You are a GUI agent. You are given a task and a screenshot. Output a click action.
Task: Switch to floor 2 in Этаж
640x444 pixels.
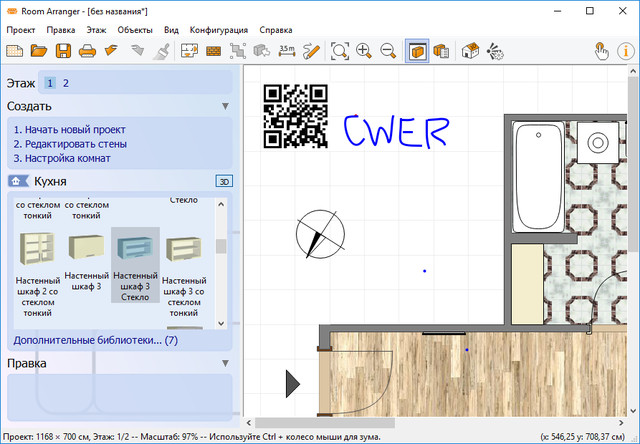point(66,83)
